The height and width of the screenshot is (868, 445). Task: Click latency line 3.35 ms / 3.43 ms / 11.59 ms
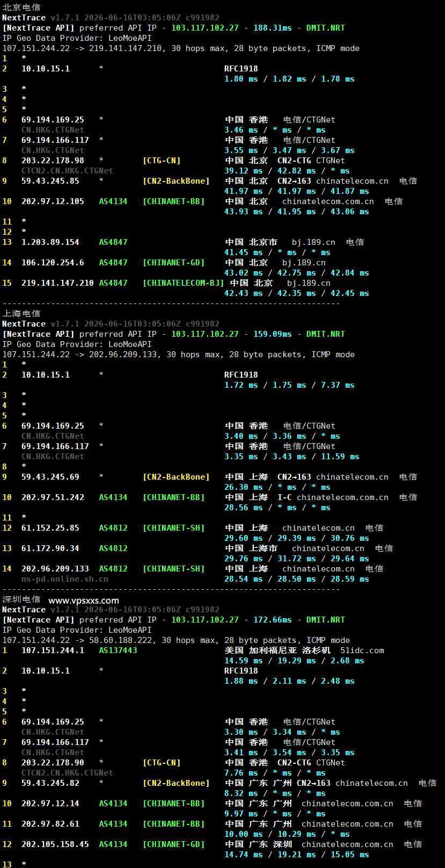[292, 457]
